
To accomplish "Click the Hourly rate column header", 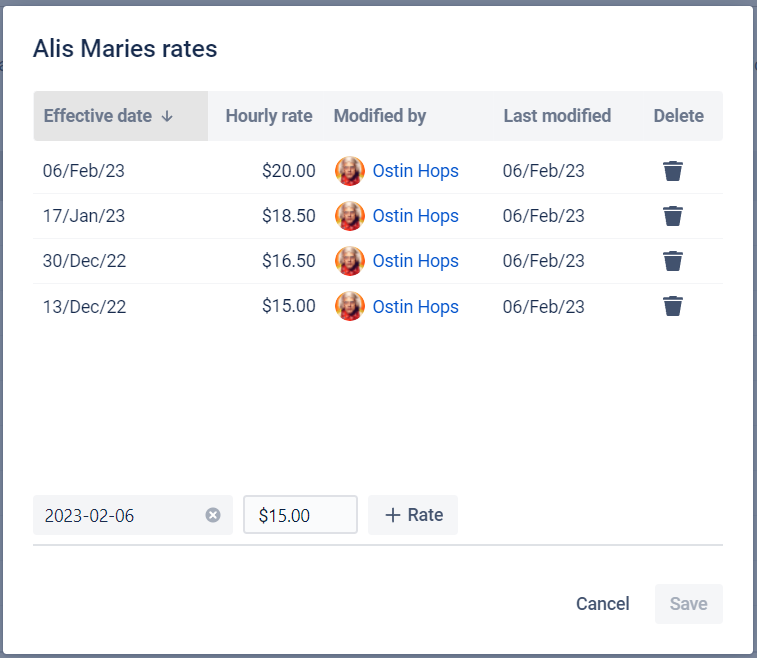I will click(269, 116).
